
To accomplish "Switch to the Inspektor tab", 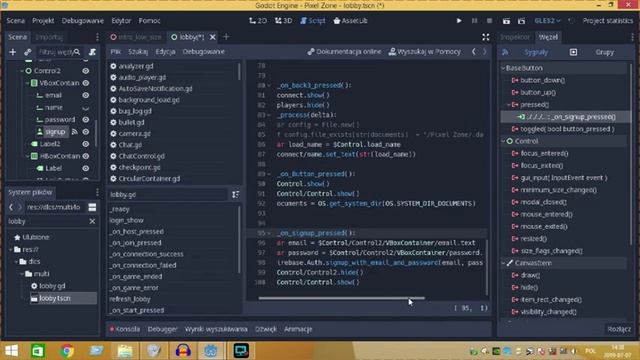I will (515, 37).
